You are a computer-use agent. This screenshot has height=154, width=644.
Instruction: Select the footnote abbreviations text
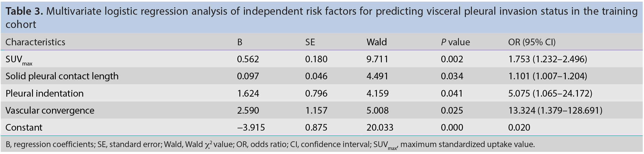coord(270,144)
